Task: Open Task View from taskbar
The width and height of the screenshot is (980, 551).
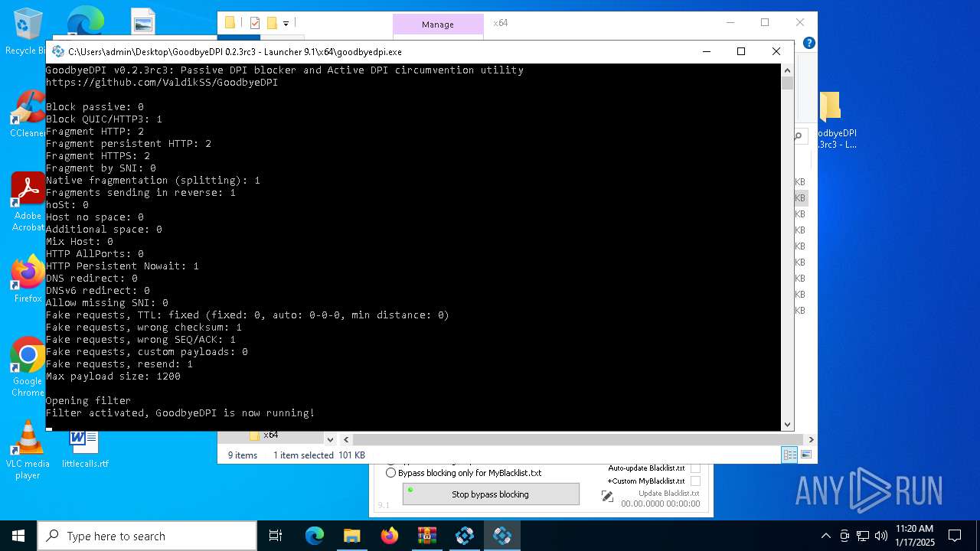Action: pos(276,536)
